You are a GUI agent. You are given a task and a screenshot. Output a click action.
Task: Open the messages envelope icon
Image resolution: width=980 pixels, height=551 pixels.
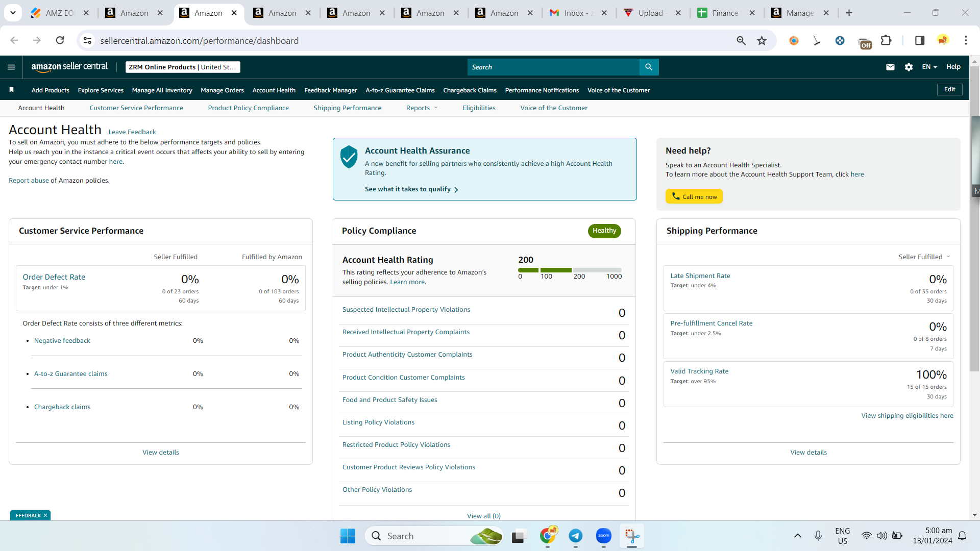point(890,67)
